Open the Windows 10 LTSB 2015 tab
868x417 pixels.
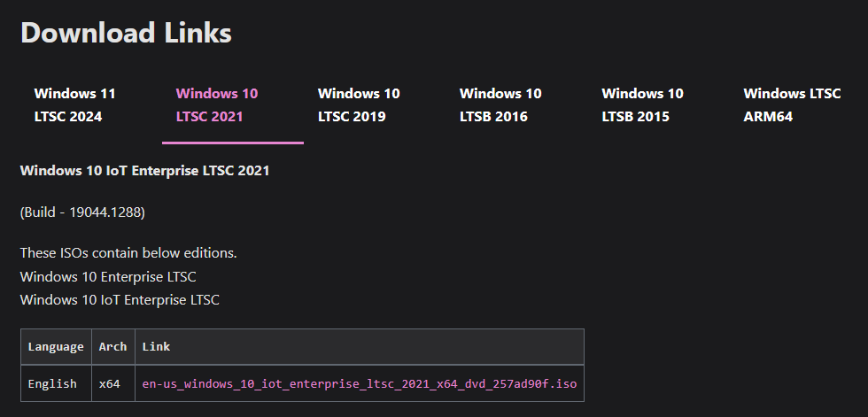[x=643, y=105]
